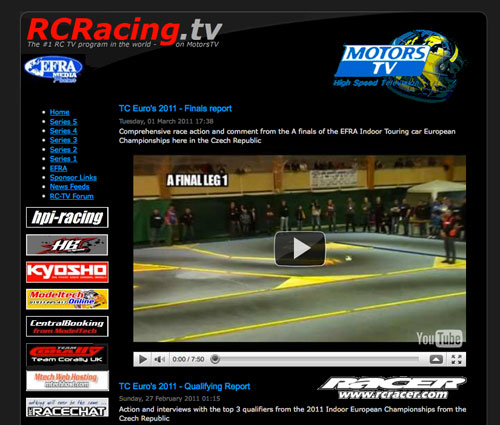Click the RCRacing.tv site logo
This screenshot has width=500, height=425.
coord(124,33)
